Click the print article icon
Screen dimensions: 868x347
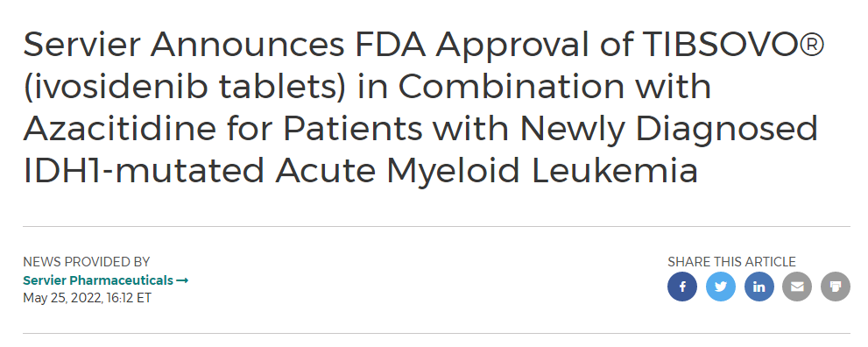tap(836, 287)
